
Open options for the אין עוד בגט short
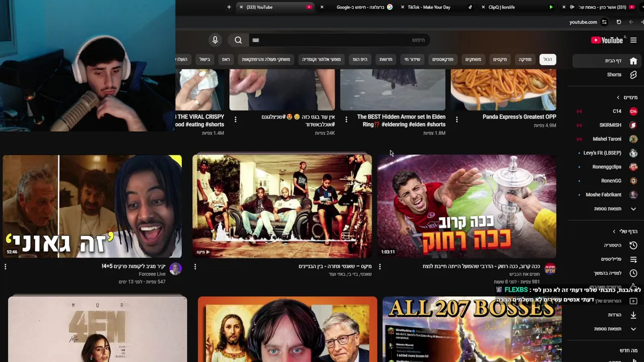coord(235,120)
